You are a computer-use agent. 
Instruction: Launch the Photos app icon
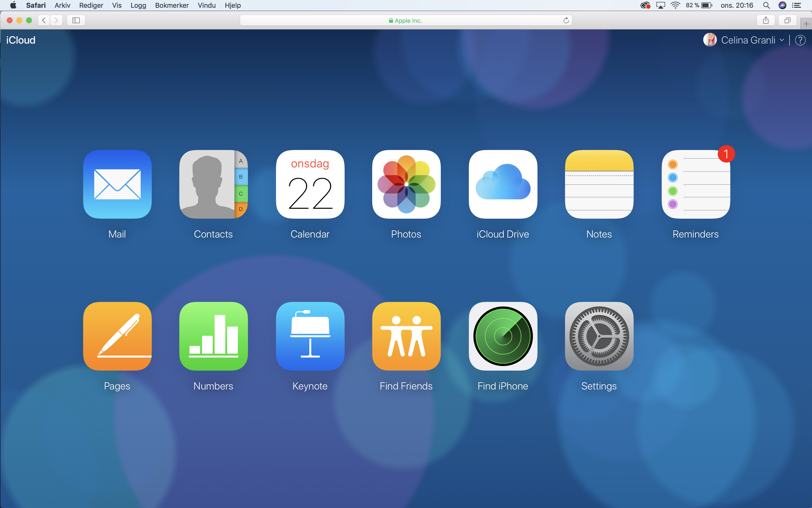tap(406, 184)
